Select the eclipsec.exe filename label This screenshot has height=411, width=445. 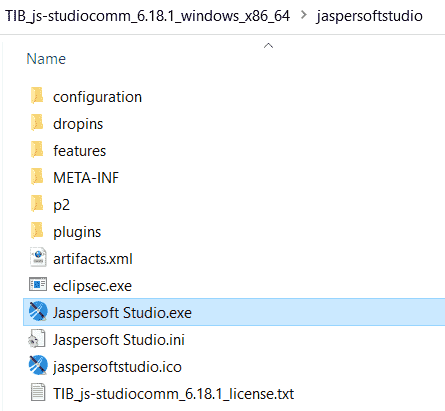[92, 286]
